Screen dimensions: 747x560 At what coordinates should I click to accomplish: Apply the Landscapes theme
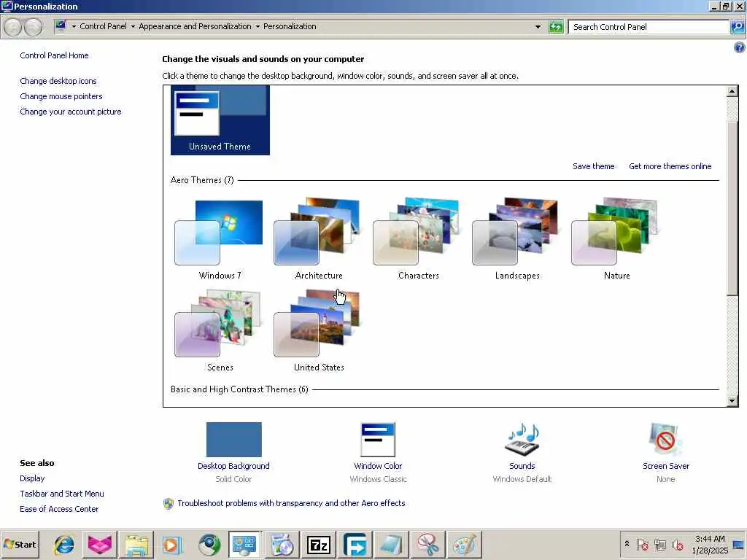517,239
